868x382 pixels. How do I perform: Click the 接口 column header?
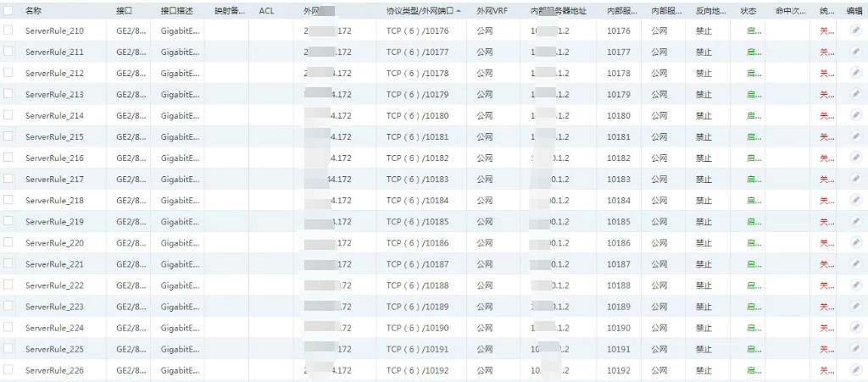124,10
